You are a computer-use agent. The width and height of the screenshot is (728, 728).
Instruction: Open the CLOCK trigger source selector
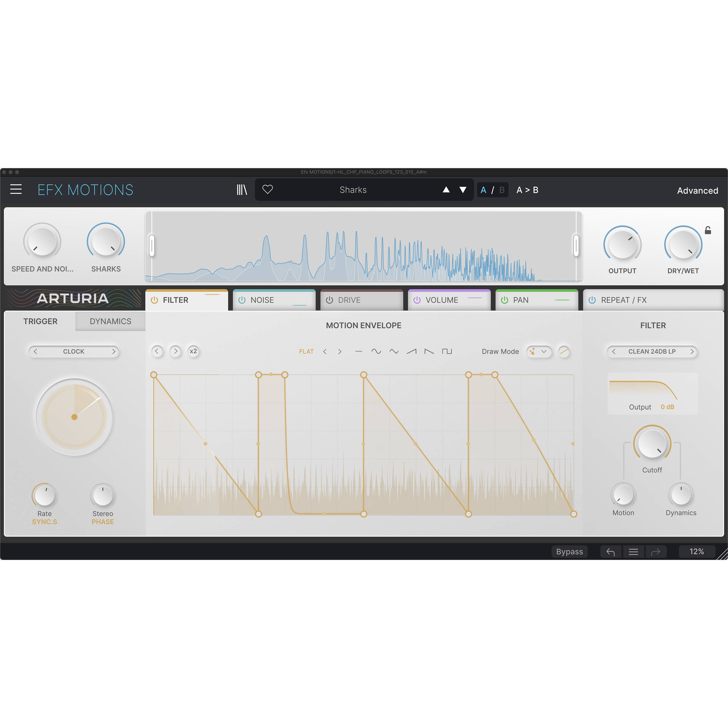pos(74,351)
